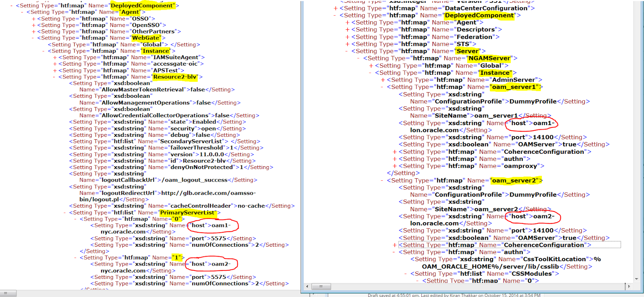
Task: Expand CoherenceConfiguration under oam_server2
Action: [395, 245]
